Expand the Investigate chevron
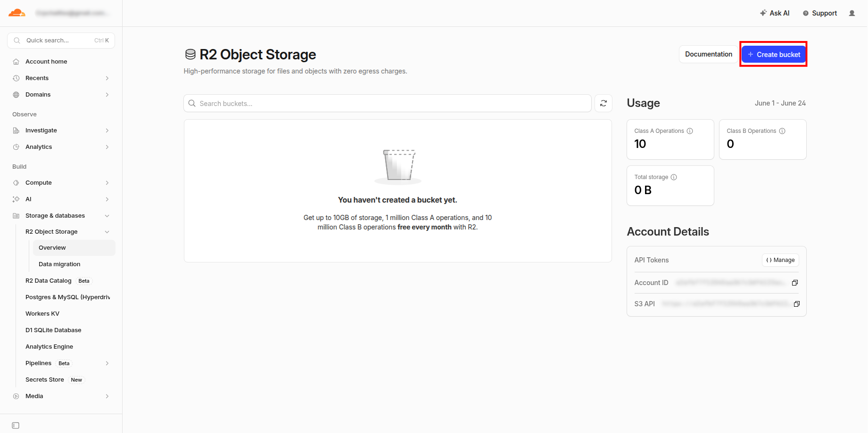Image resolution: width=868 pixels, height=433 pixels. coord(107,131)
